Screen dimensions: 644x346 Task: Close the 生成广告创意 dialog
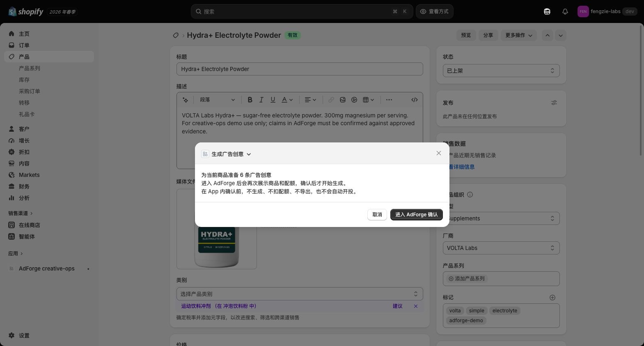coord(439,153)
